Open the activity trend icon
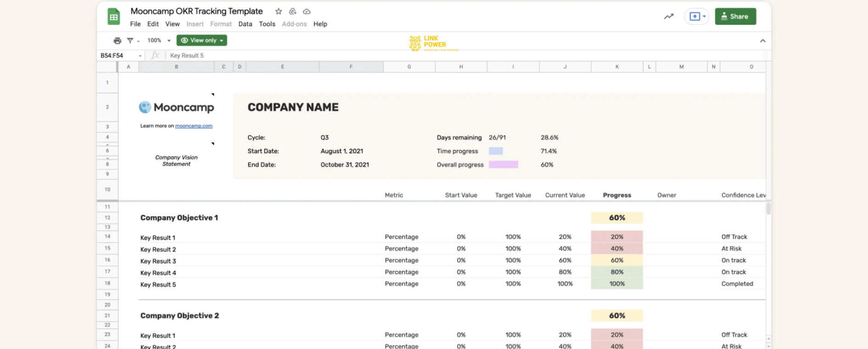The width and height of the screenshot is (868, 349). tap(669, 17)
